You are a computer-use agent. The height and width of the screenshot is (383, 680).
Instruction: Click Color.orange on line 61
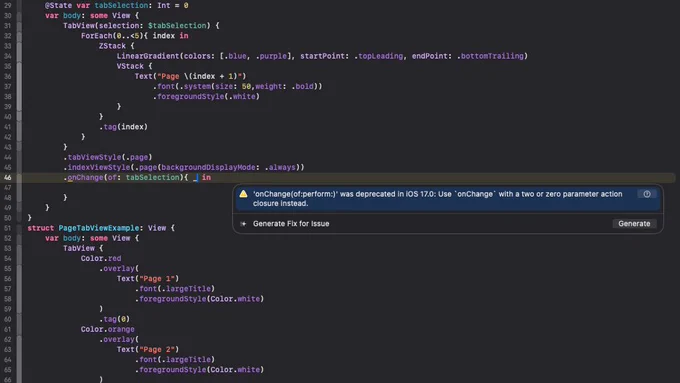click(108, 329)
